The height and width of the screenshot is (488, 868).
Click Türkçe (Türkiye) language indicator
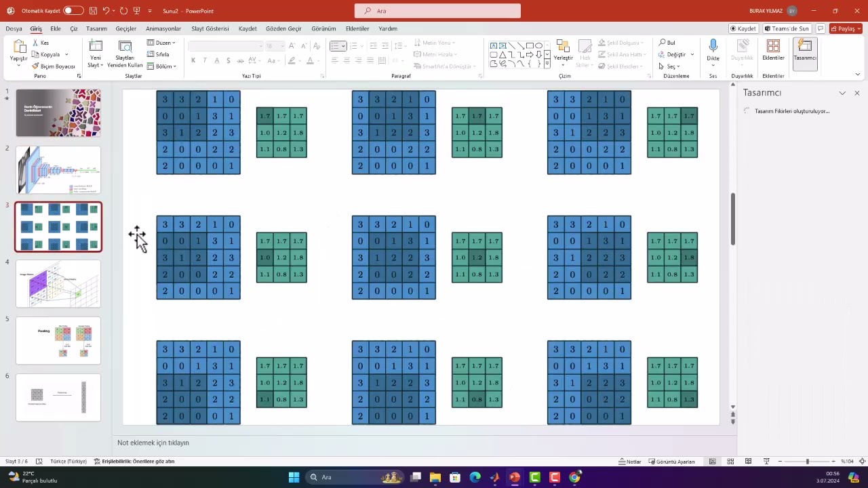(68, 462)
